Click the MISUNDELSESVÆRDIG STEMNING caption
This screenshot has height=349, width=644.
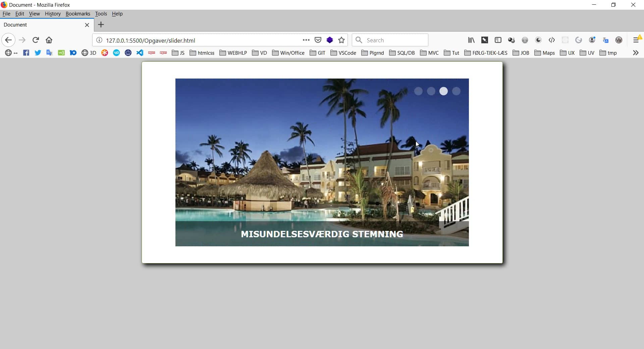pos(322,234)
